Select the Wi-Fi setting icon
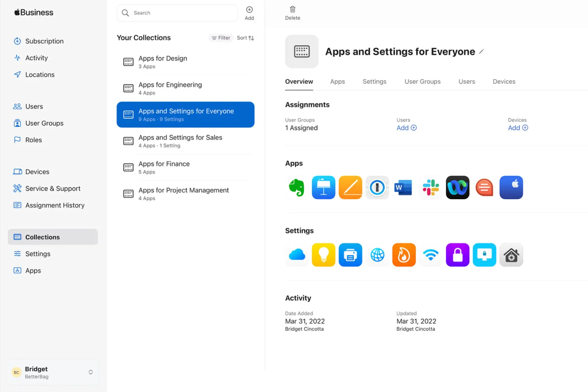 coord(431,255)
